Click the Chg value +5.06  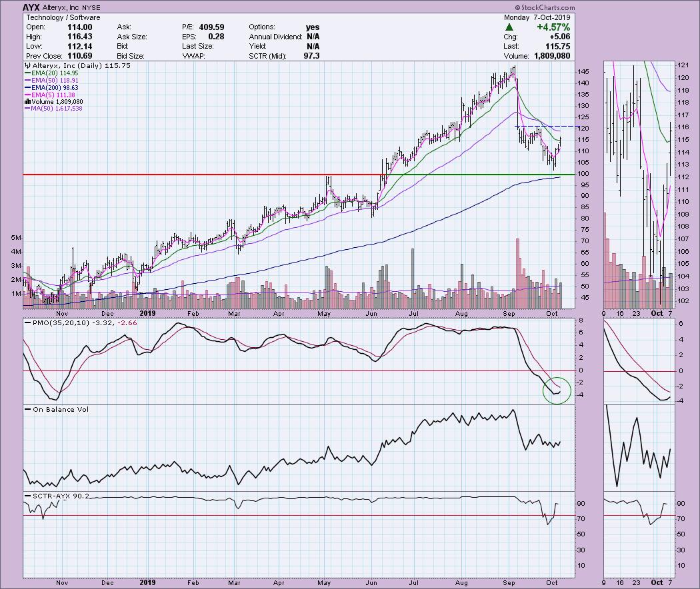click(560, 37)
